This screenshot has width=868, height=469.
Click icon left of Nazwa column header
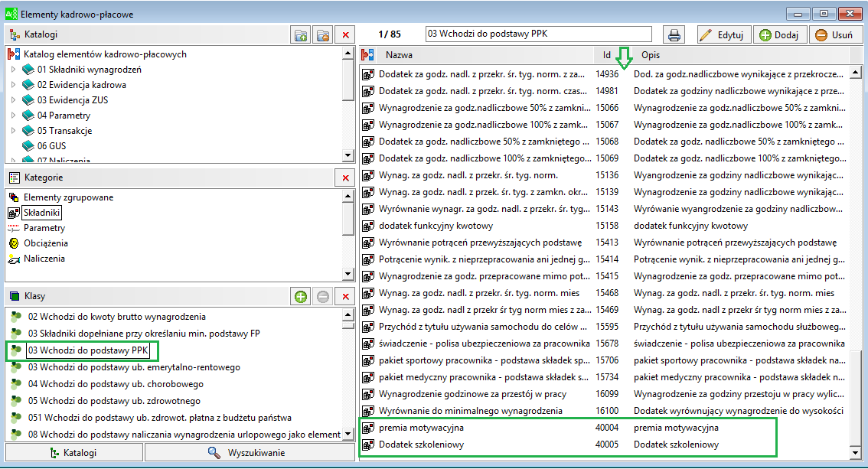[x=367, y=55]
